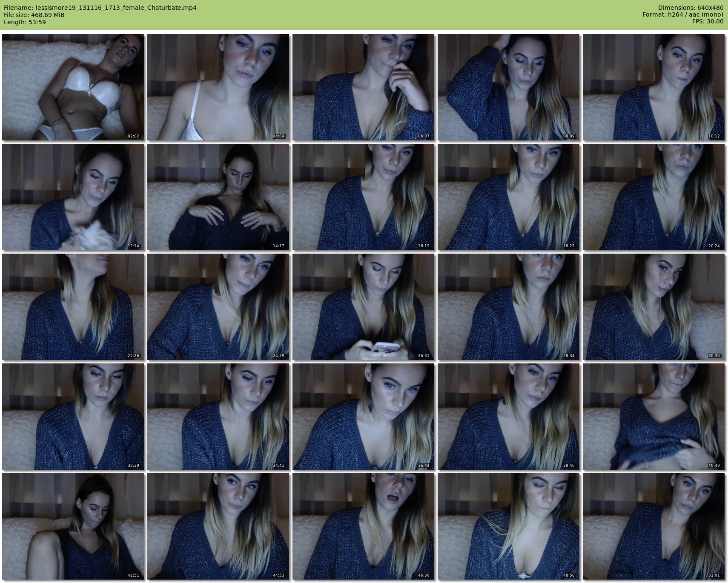
Task: Pick the thumbnail at 18:22
Action: pyautogui.click(x=508, y=197)
